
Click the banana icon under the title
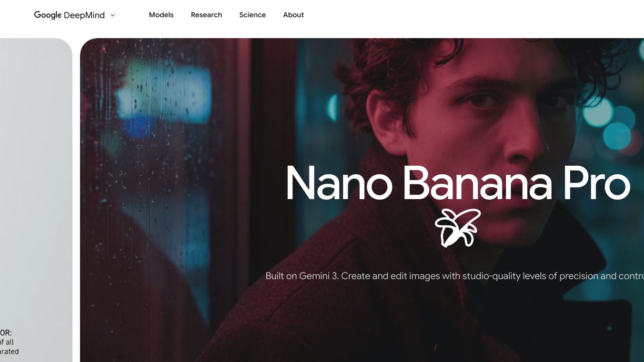[x=457, y=228]
